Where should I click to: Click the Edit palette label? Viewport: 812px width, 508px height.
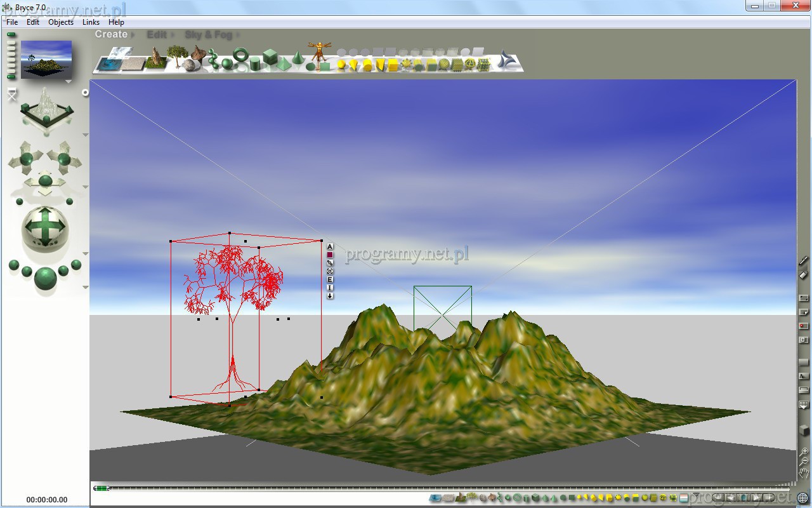pos(156,34)
